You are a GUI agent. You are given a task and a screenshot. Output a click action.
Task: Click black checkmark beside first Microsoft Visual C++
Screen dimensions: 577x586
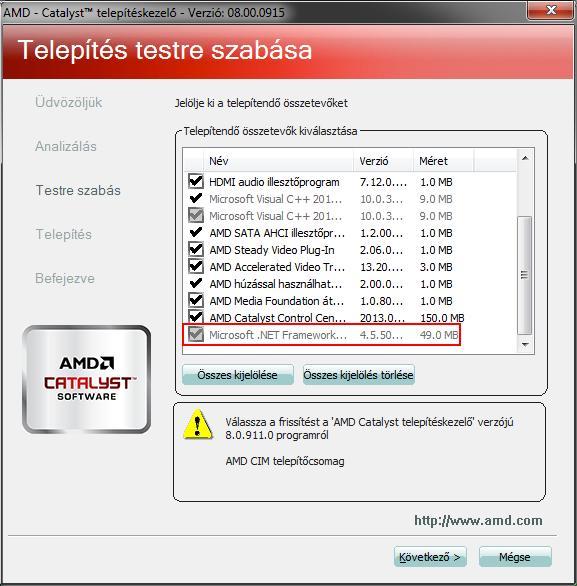point(196,198)
